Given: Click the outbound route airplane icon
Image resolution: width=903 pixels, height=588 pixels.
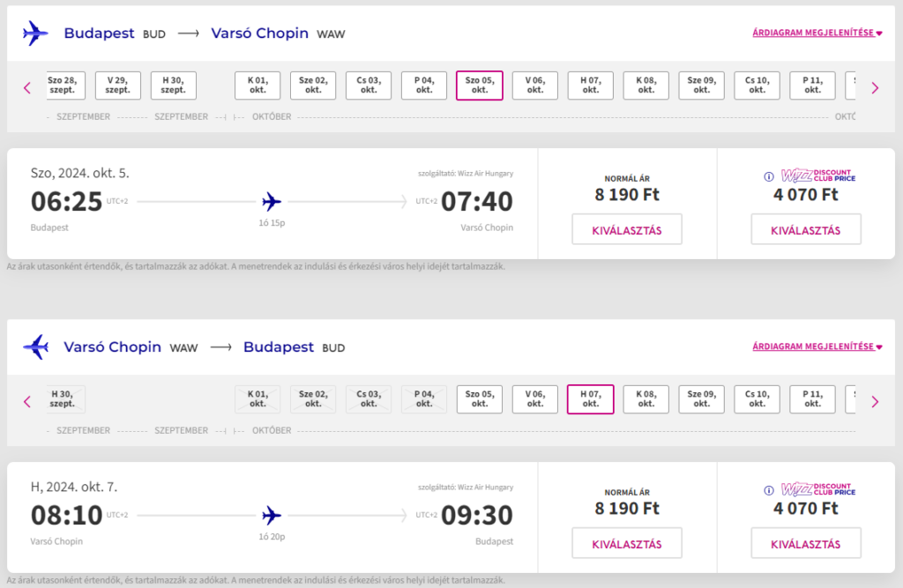Looking at the screenshot, I should 35,33.
